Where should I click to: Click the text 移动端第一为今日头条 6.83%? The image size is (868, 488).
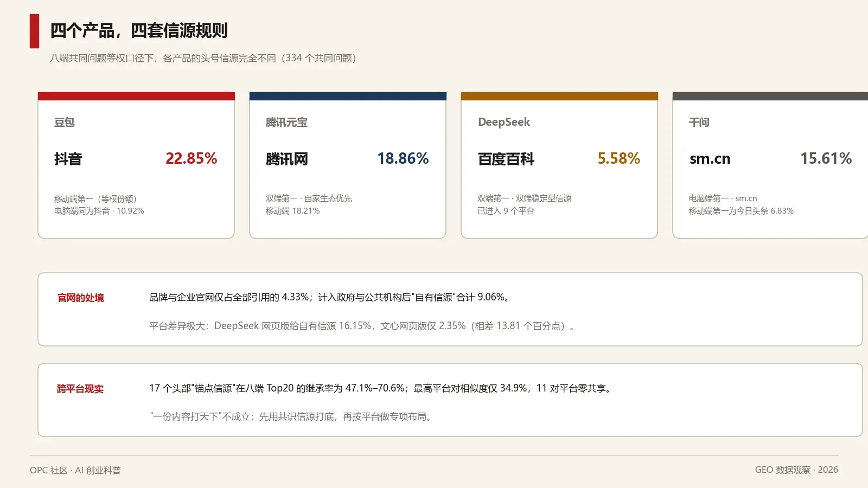click(741, 211)
